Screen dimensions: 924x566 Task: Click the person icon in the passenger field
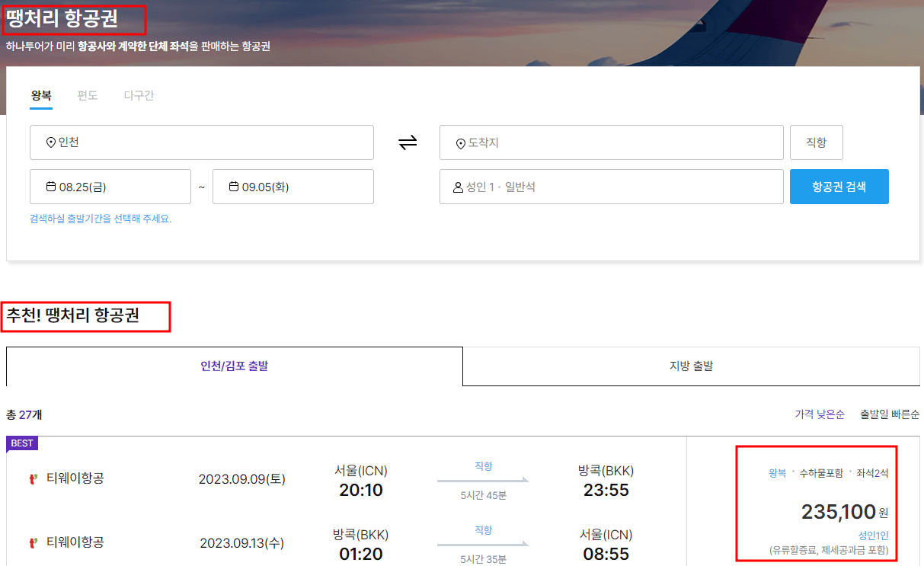[x=457, y=187]
